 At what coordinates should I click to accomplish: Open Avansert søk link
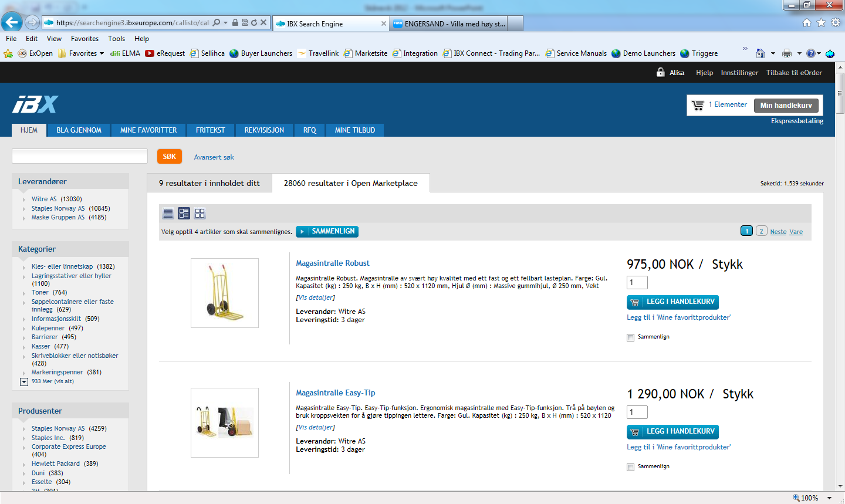click(214, 157)
